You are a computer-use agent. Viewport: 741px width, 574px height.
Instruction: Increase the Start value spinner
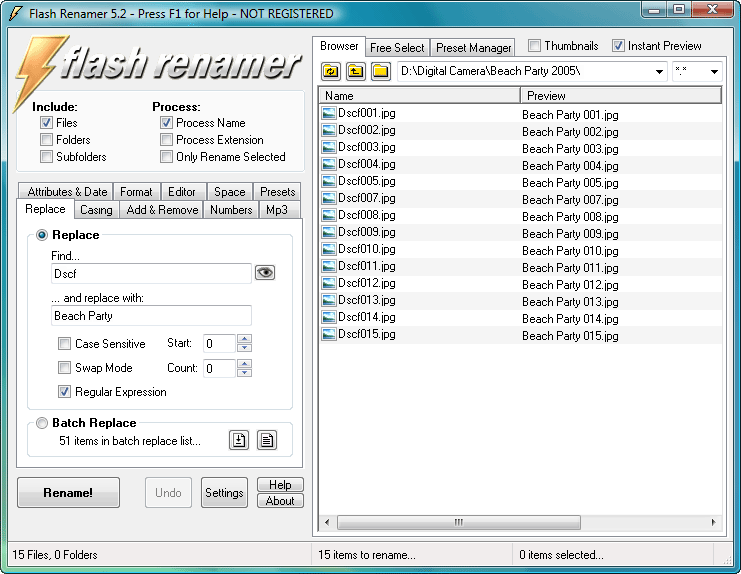pos(244,339)
